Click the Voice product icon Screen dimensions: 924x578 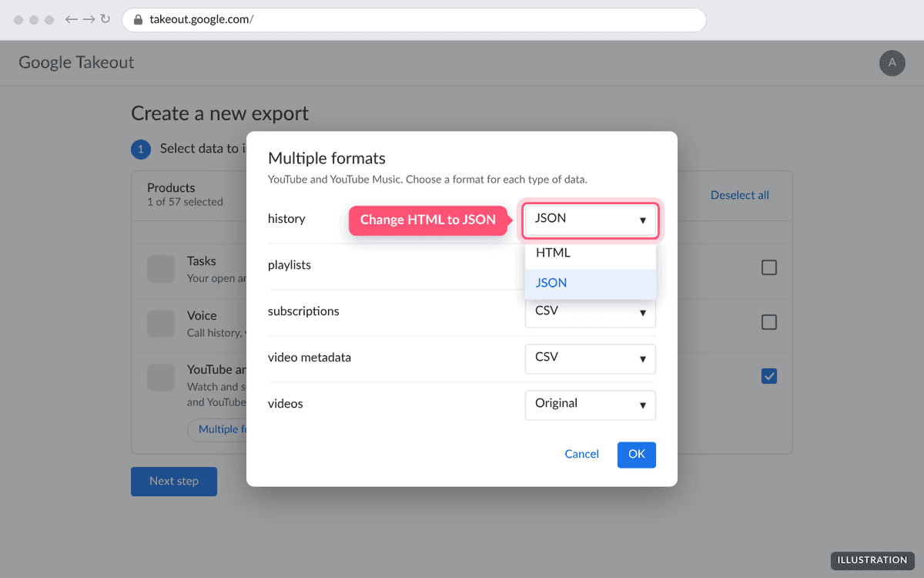161,324
